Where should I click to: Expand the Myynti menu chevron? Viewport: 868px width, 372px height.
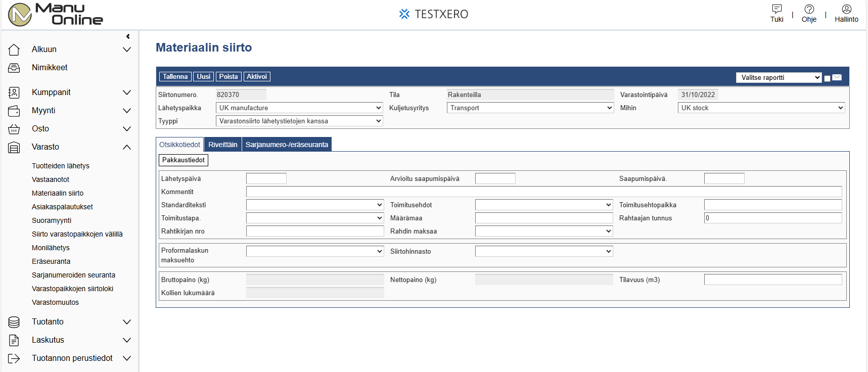tap(127, 111)
